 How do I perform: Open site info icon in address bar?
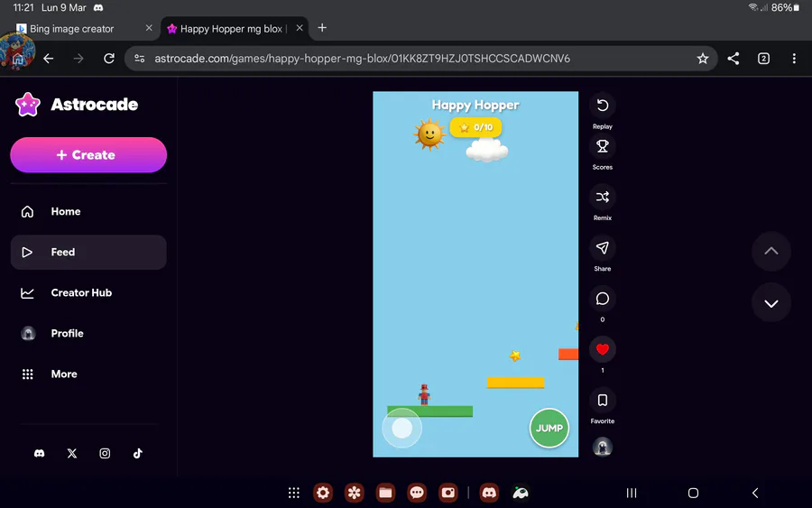(x=139, y=59)
